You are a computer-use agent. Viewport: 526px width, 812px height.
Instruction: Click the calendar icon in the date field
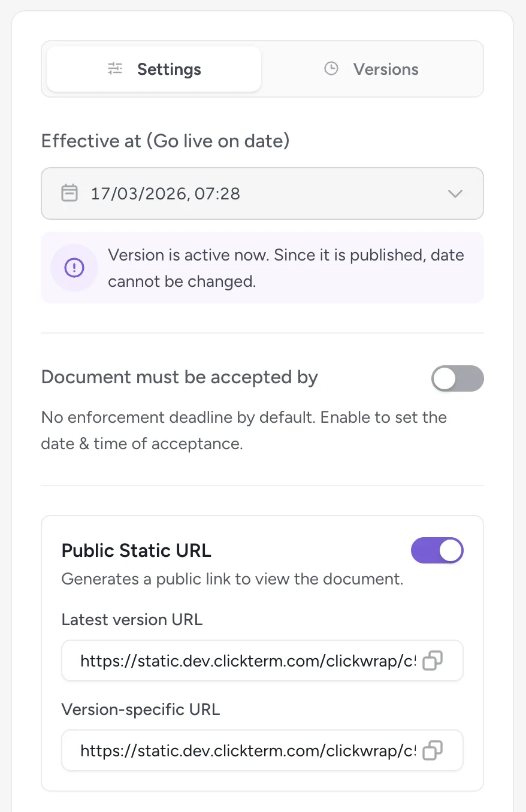[69, 193]
